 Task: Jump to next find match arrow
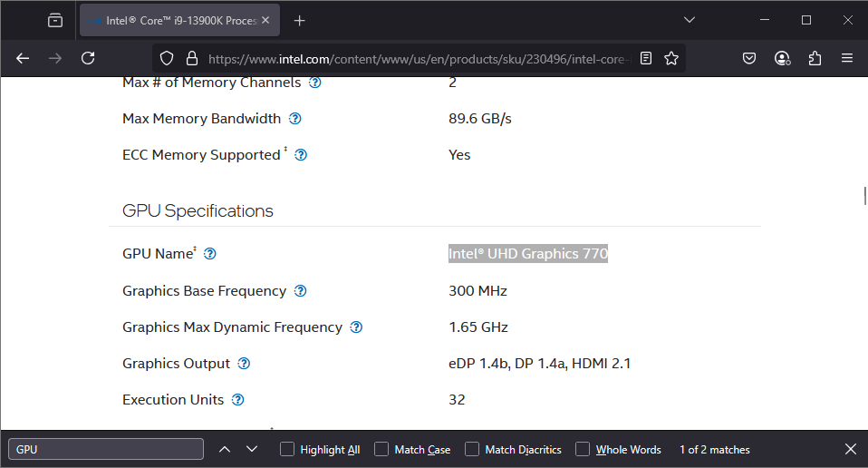252,449
